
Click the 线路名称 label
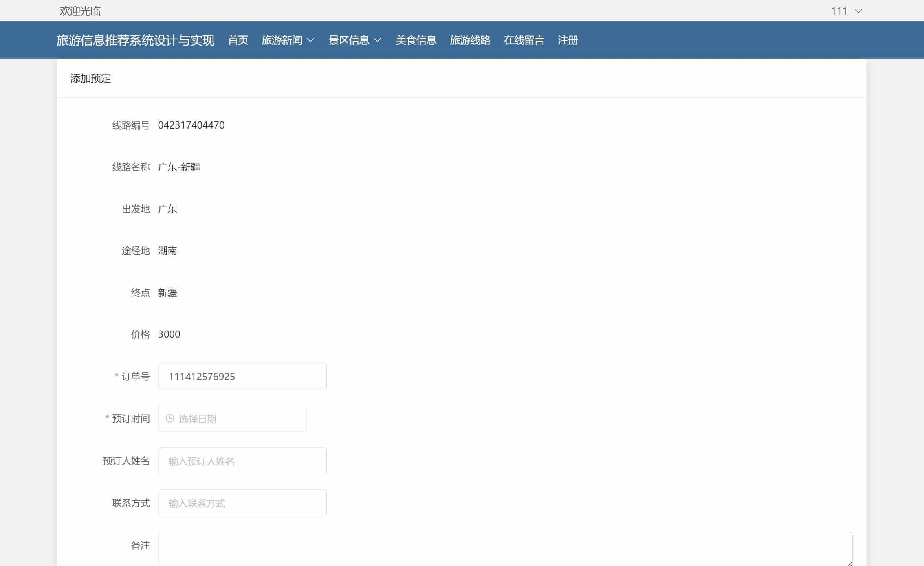(x=131, y=167)
